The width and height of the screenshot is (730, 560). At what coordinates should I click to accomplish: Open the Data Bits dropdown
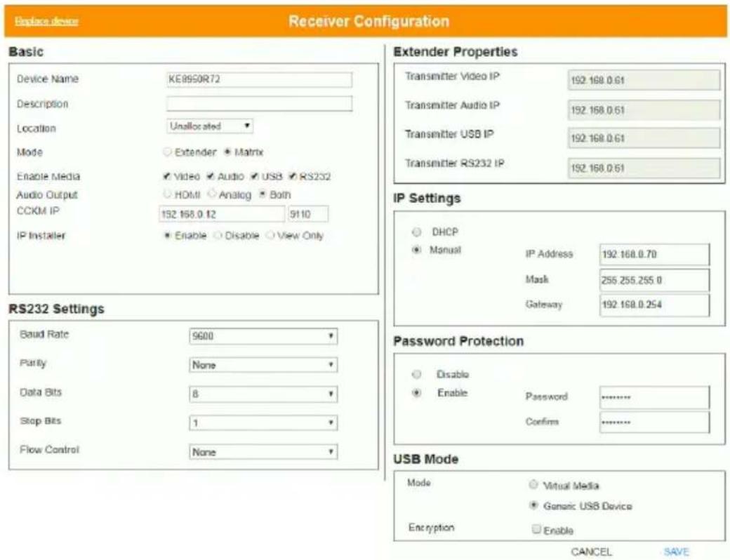[x=263, y=394]
